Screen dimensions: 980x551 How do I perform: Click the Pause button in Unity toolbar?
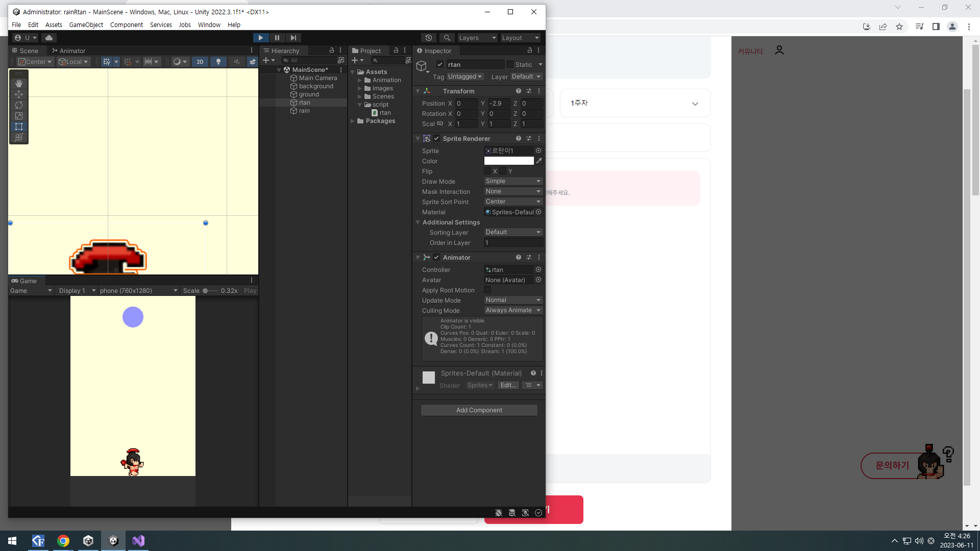pyautogui.click(x=277, y=38)
